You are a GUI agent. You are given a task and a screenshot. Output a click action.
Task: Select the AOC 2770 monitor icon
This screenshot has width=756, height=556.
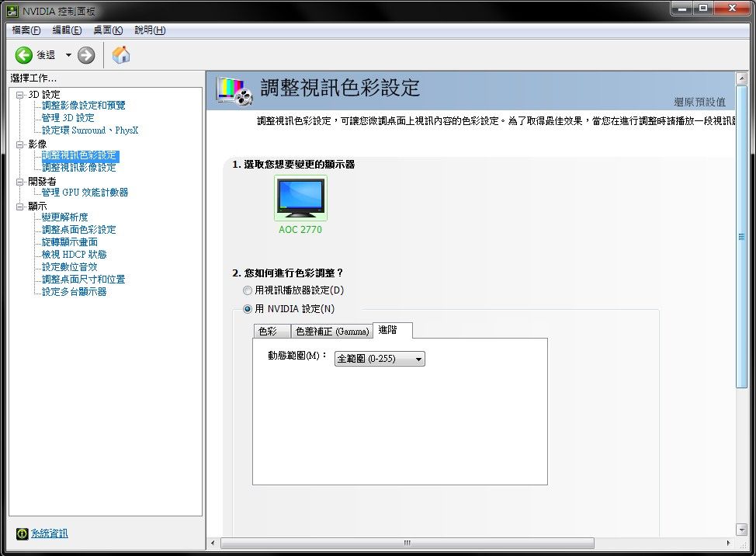click(x=300, y=199)
